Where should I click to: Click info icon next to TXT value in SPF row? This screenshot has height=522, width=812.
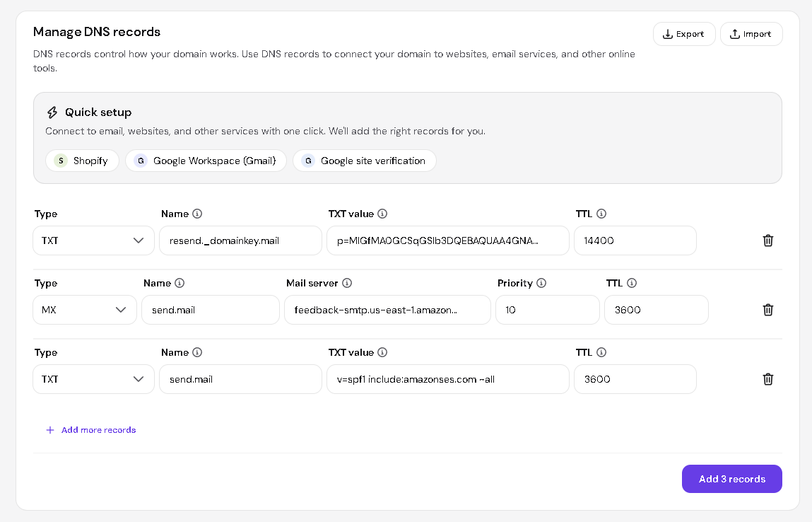tap(382, 352)
